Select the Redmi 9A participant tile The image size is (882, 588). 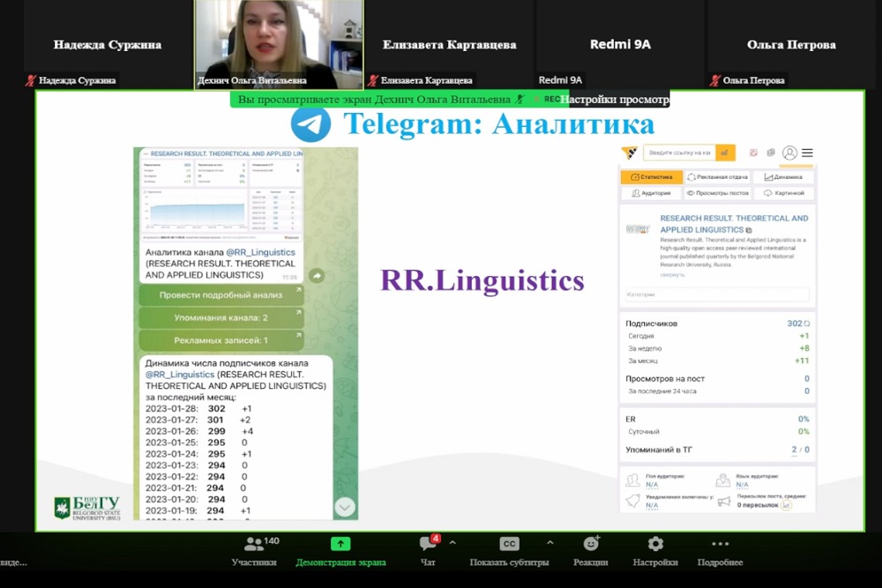point(620,44)
